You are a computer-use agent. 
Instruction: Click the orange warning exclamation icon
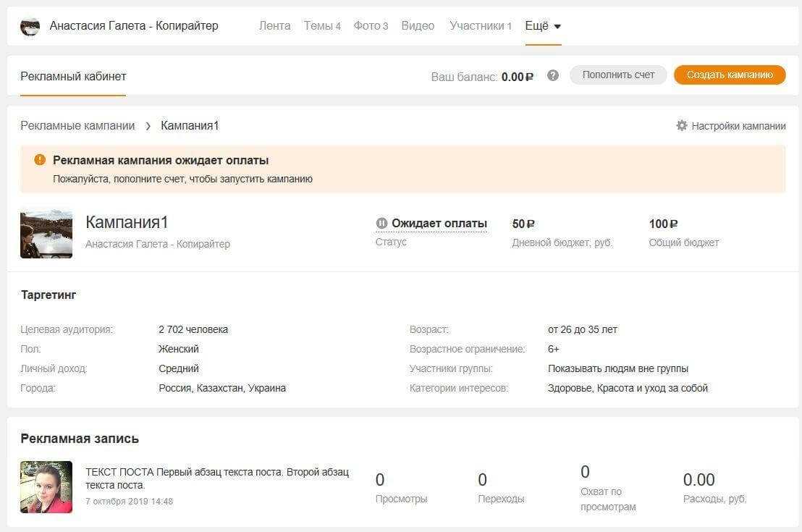[40, 160]
